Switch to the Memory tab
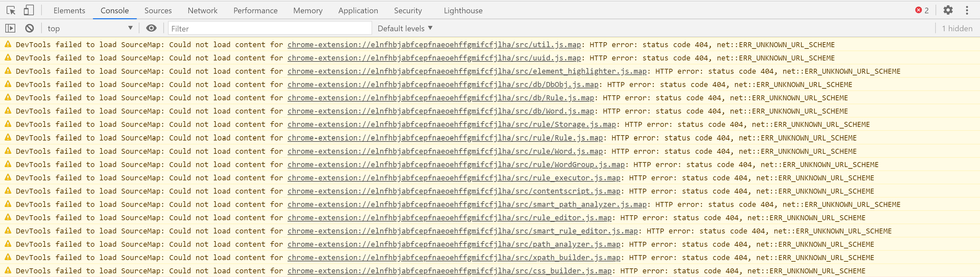 point(308,11)
